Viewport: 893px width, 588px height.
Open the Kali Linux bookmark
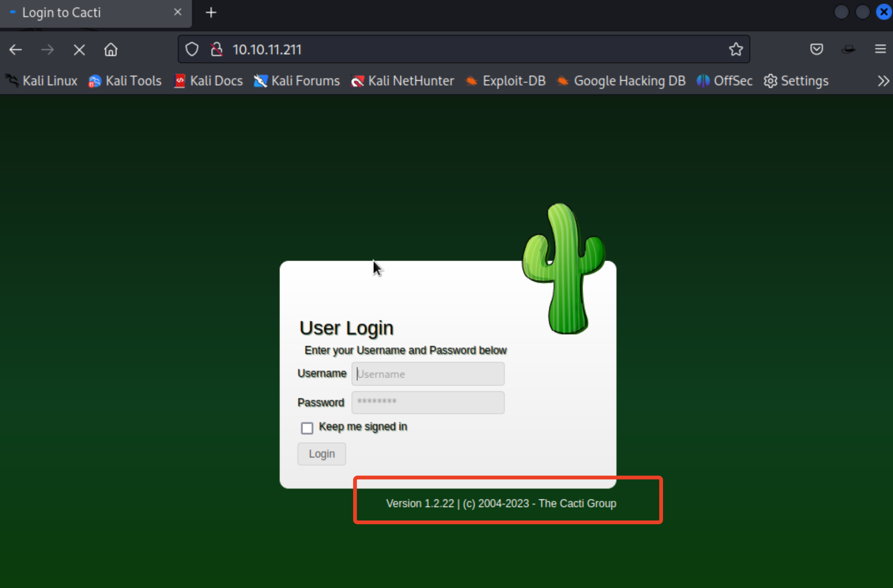tap(41, 81)
